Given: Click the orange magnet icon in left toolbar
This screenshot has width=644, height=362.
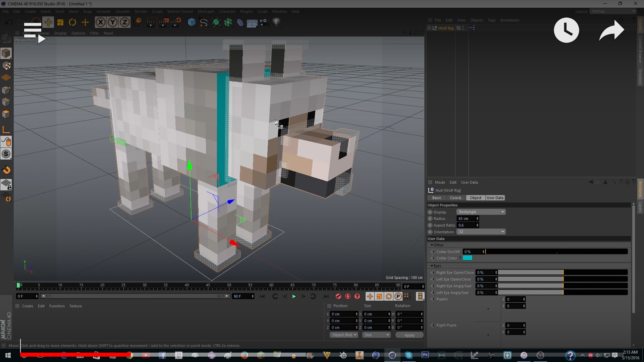Looking at the screenshot, I should coord(6,170).
